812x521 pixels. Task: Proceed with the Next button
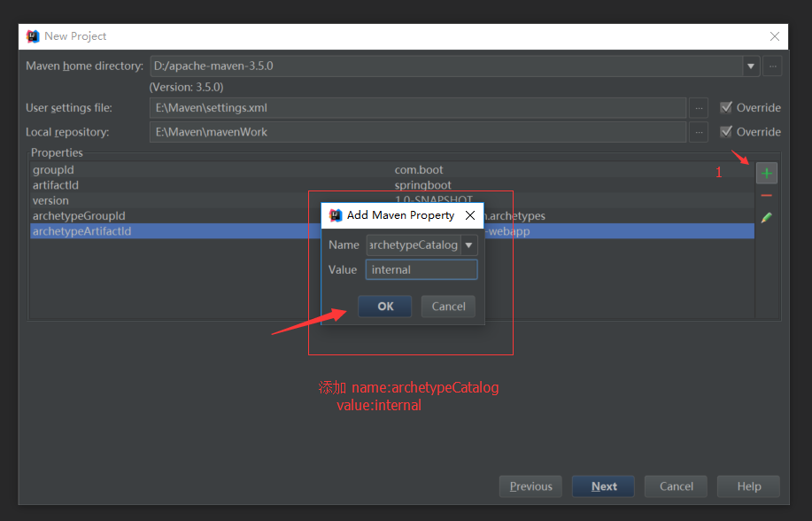pos(603,486)
